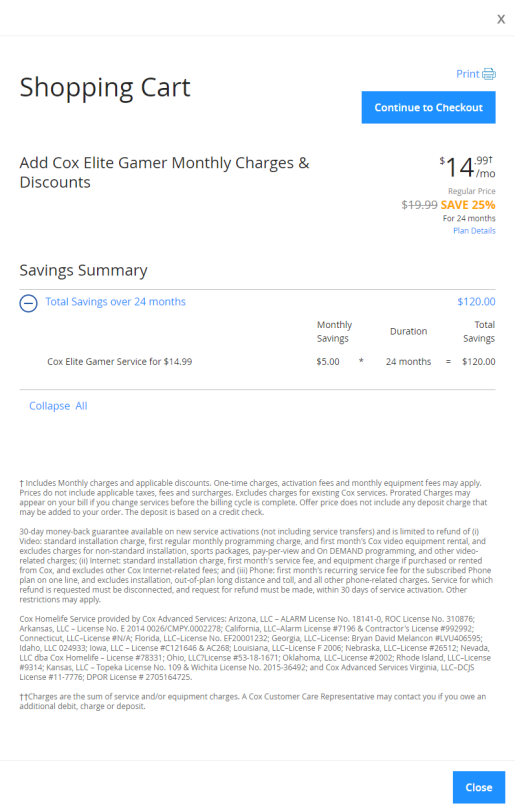Select Cox Elite Gamer Service for $14.99 row
Viewport: 515px width, 810px height.
tap(257, 362)
